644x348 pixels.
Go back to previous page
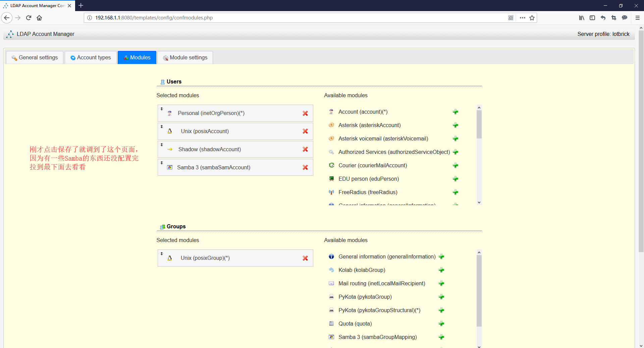coord(7,18)
